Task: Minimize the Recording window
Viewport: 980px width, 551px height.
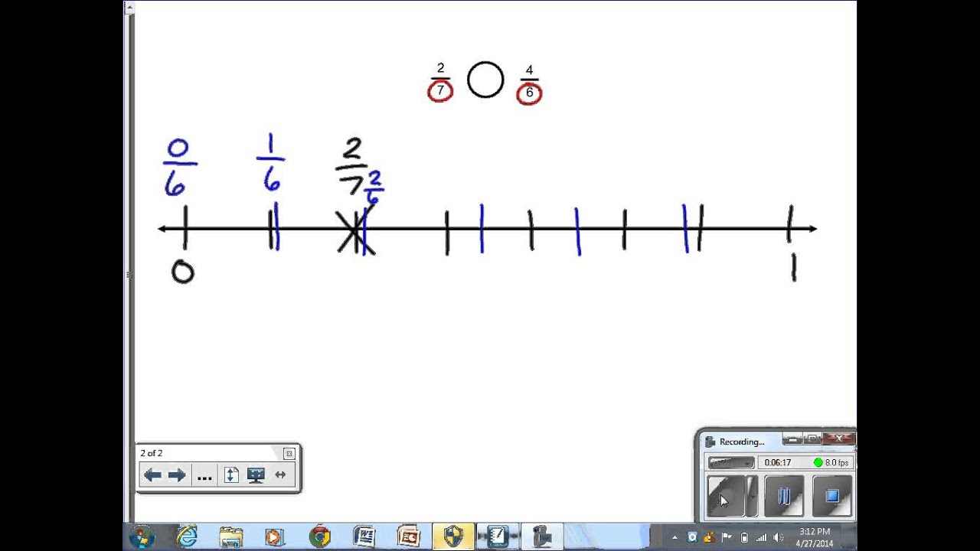Action: tap(794, 439)
